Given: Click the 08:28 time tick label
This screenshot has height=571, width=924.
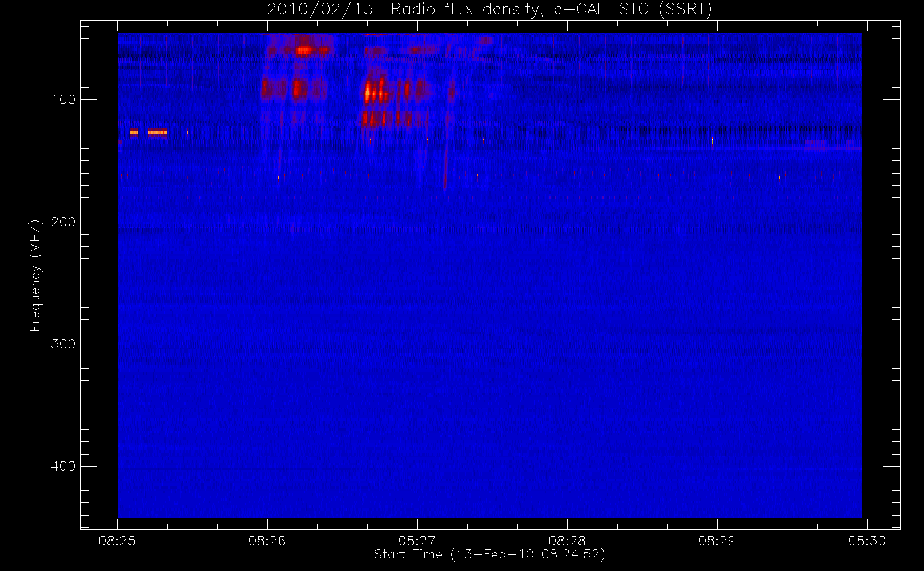Looking at the screenshot, I should tap(567, 541).
